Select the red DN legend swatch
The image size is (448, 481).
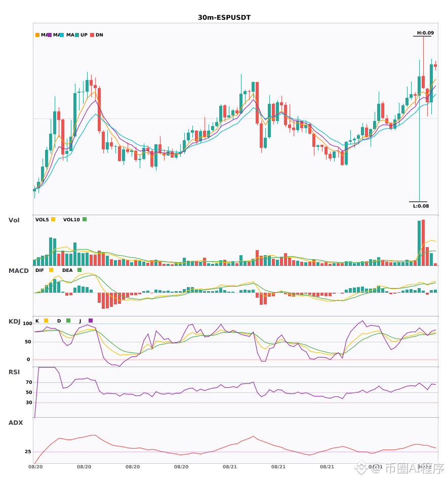(x=92, y=35)
